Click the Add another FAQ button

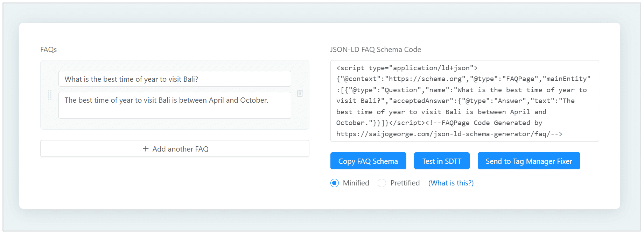click(175, 148)
